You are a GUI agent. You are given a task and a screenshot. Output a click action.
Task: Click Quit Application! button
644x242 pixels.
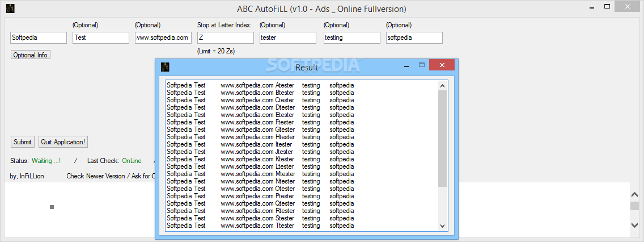tap(63, 142)
